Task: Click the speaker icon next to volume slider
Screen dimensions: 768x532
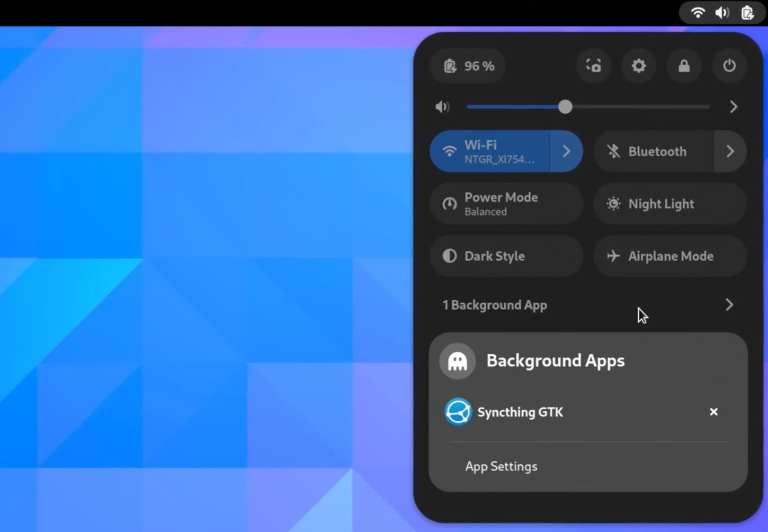Action: [x=442, y=106]
